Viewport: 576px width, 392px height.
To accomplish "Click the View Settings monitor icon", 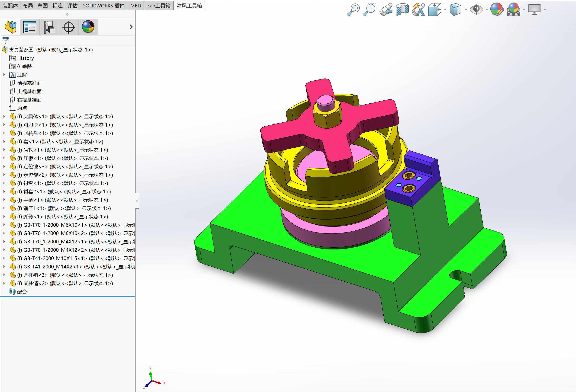I will (x=534, y=10).
